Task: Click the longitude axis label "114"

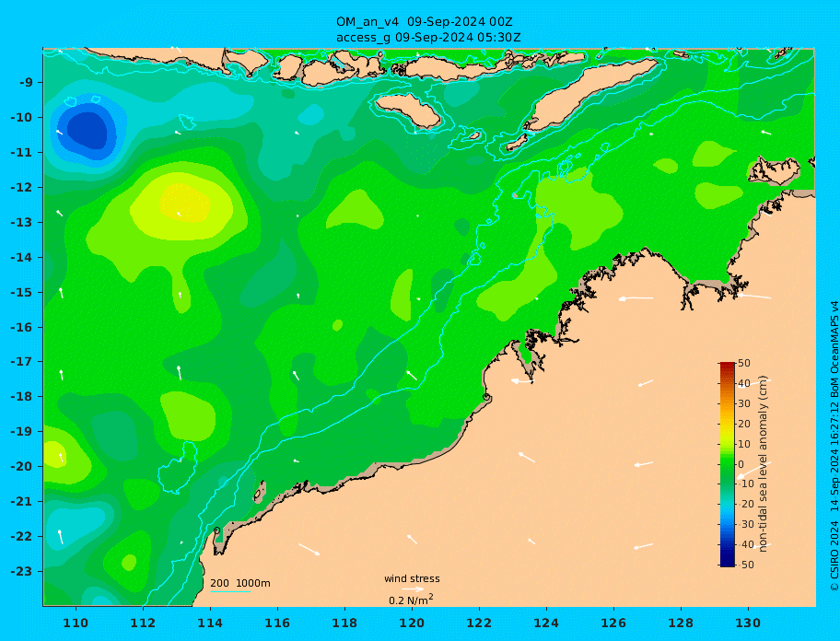Action: pos(210,623)
